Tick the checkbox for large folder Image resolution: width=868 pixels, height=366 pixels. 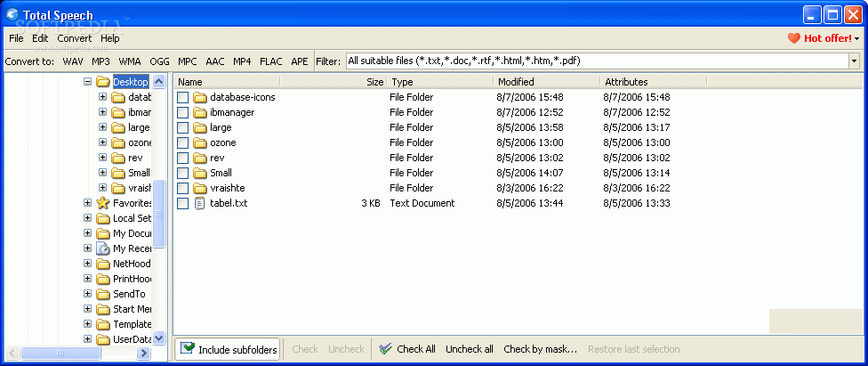click(182, 127)
